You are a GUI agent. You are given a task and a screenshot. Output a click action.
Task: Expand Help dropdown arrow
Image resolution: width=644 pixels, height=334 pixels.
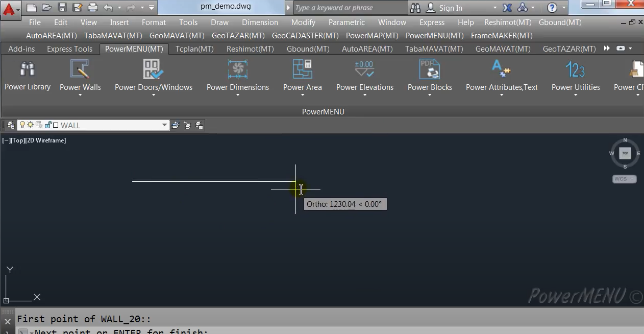(x=563, y=8)
